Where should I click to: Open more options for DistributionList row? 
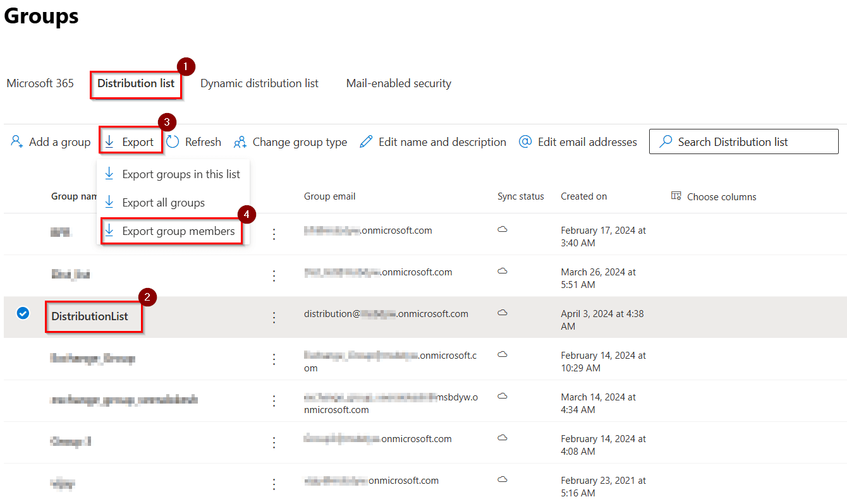click(274, 317)
